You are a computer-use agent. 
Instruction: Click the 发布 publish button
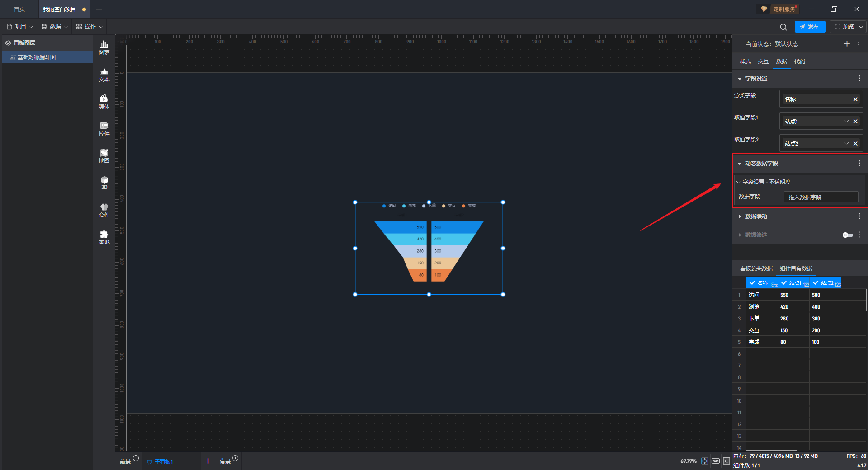(810, 27)
